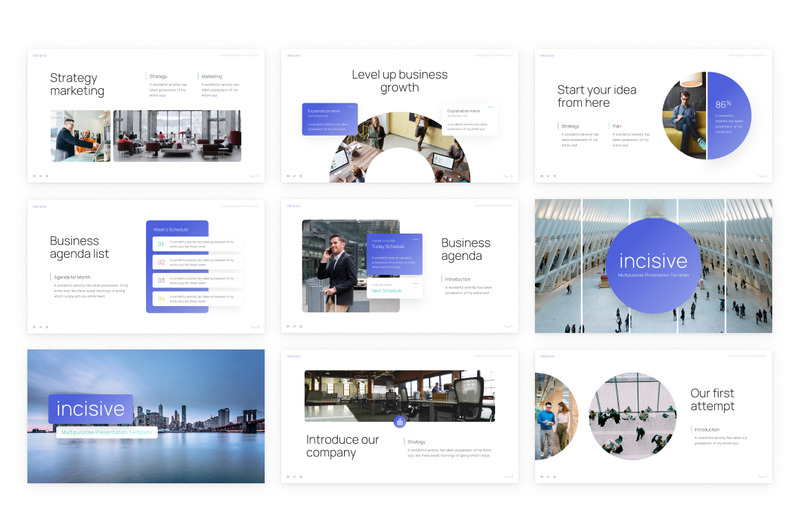The height and width of the screenshot is (532, 800).
Task: Click the 'Our first attempt' heading
Action: coord(712,399)
